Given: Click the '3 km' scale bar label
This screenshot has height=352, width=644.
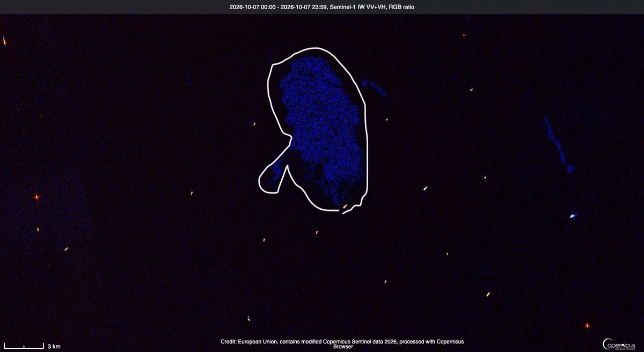Looking at the screenshot, I should (54, 347).
